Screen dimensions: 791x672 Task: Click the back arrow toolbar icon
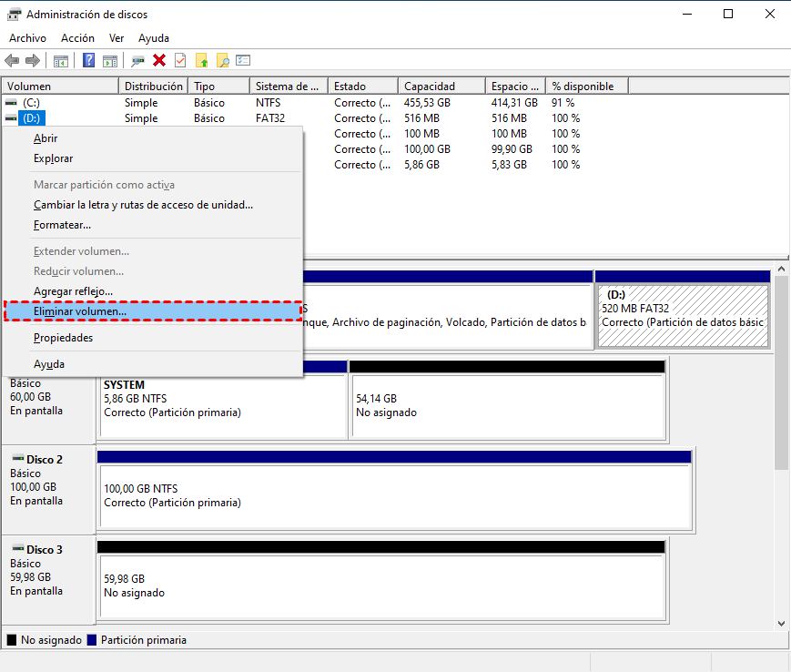tap(12, 60)
